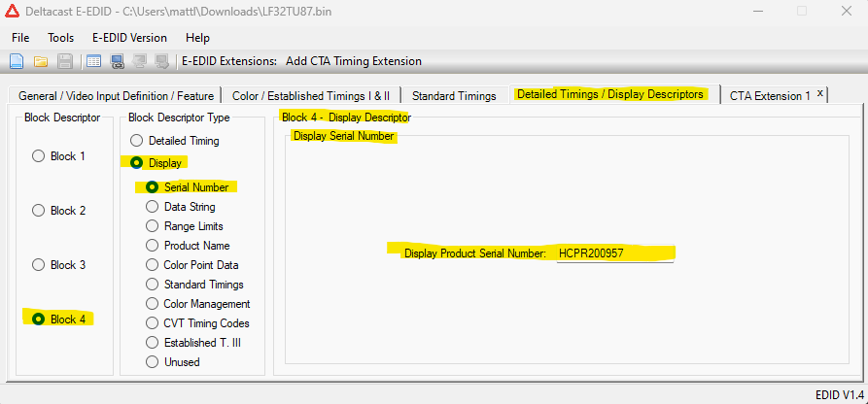The height and width of the screenshot is (404, 868).
Task: Open the File menu
Action: (x=20, y=38)
